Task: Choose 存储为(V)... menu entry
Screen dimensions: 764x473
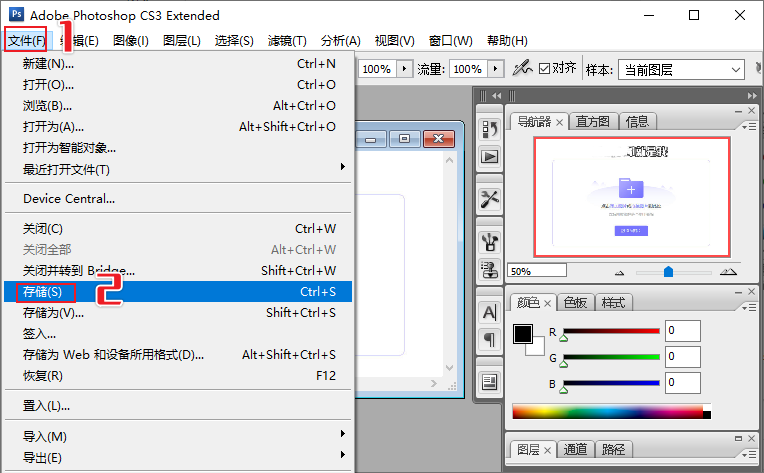Action: [x=178, y=313]
